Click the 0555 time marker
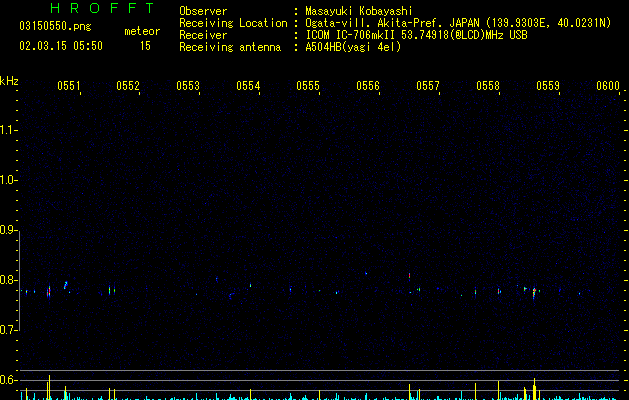Viewport: 629px width, 400px height. tap(308, 86)
